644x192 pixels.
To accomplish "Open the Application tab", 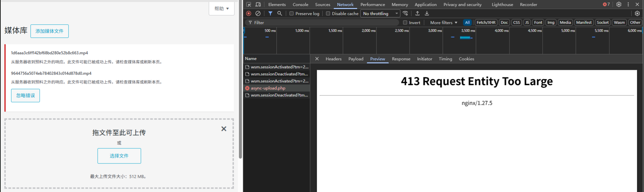I will [426, 4].
